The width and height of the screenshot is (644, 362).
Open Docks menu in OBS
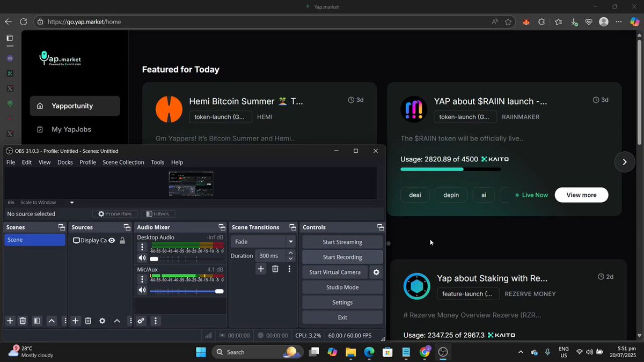tap(65, 162)
